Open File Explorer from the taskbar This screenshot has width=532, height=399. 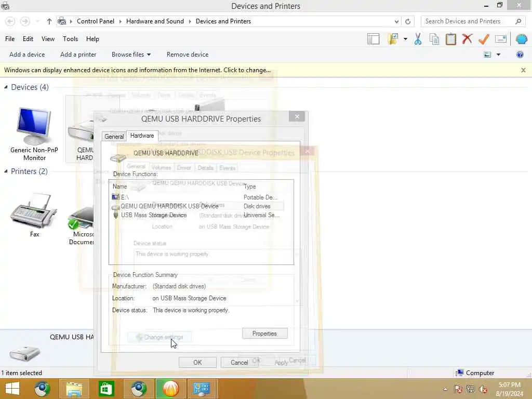click(x=74, y=389)
